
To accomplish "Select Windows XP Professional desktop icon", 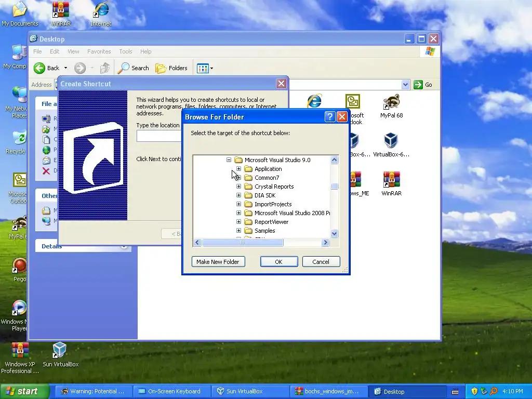I will click(20, 358).
